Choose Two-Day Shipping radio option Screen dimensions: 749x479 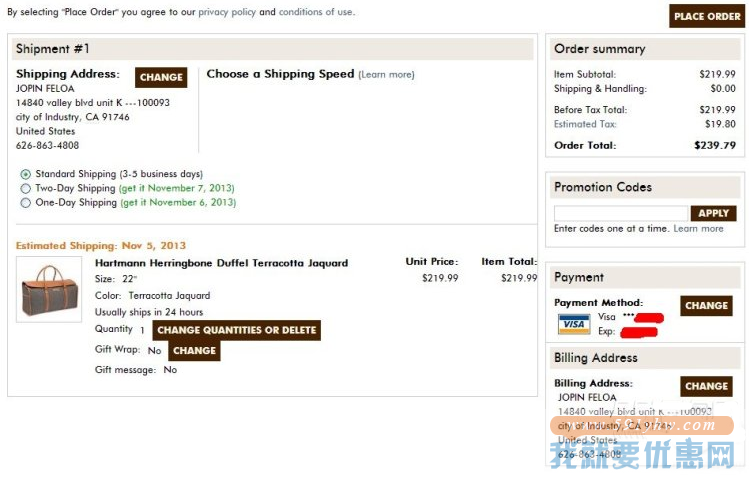25,188
